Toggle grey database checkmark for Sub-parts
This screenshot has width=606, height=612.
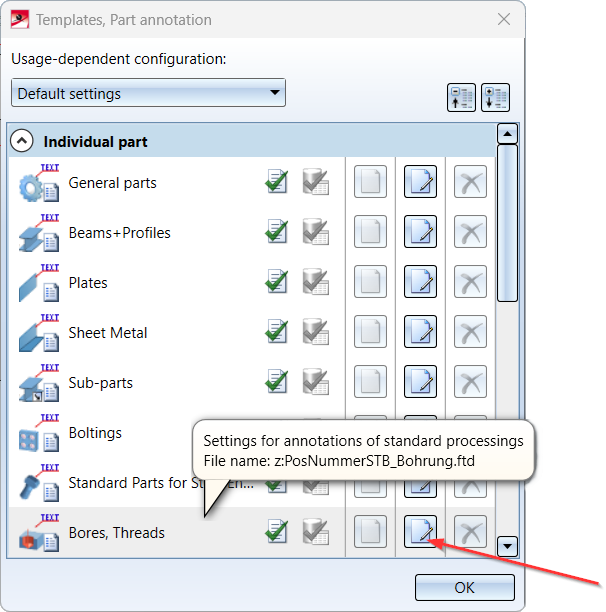click(316, 381)
